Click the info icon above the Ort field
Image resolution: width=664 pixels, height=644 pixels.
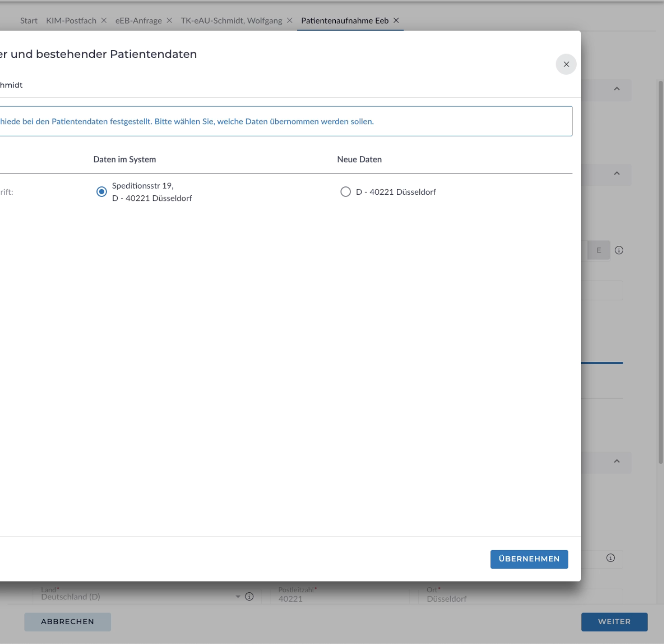[x=610, y=558]
